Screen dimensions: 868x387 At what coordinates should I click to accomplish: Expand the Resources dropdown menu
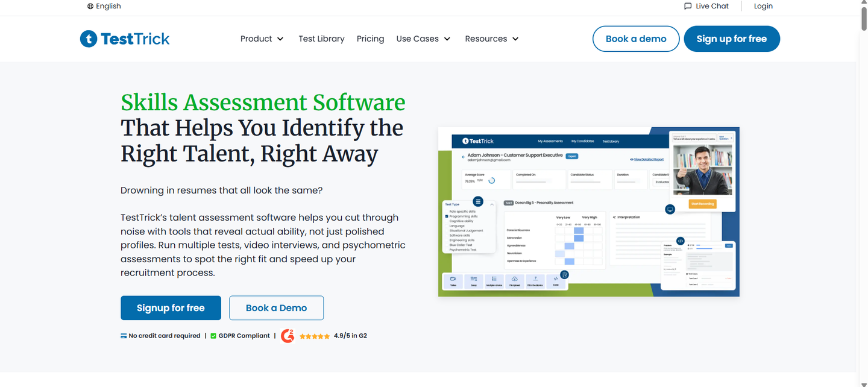492,39
